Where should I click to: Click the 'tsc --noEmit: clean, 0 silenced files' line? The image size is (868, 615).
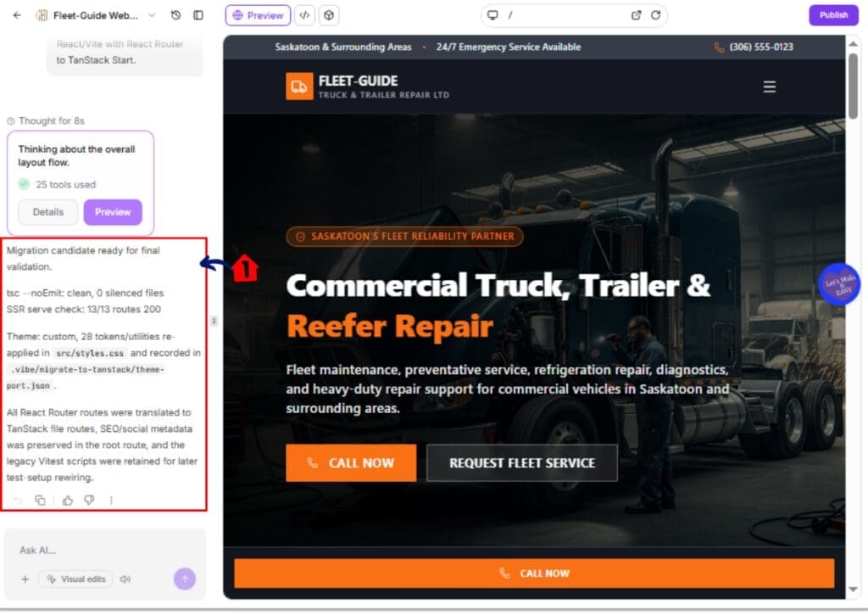click(86, 294)
